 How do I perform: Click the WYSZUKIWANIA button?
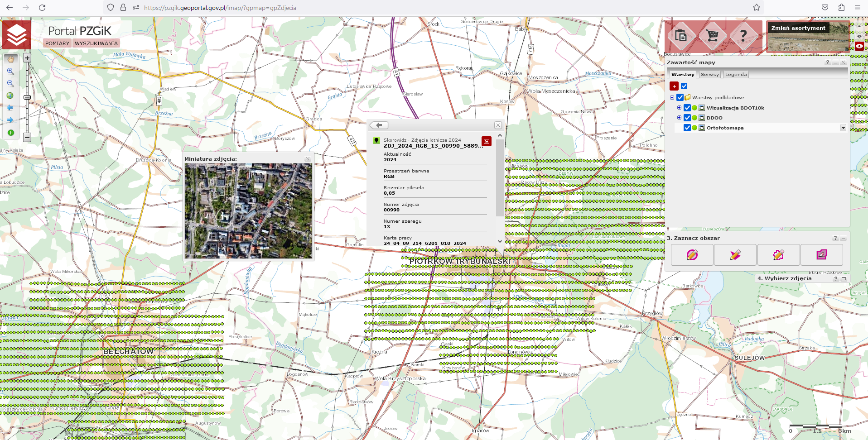tap(96, 43)
